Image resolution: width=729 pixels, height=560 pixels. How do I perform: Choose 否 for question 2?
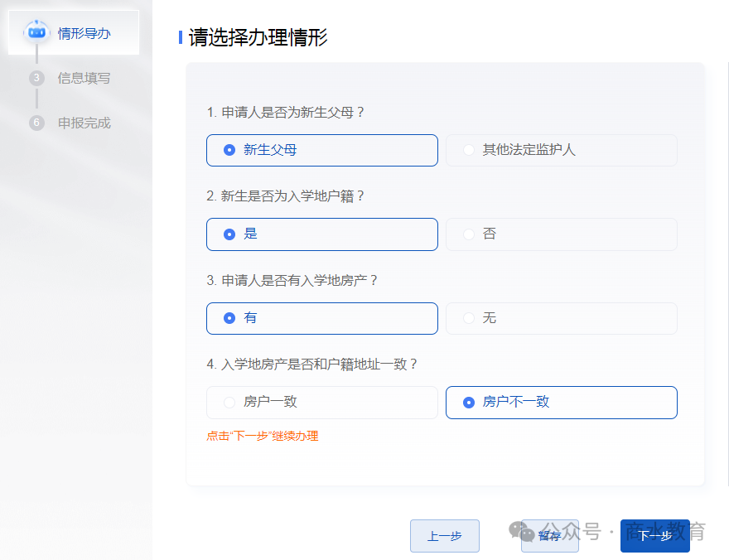pos(561,234)
